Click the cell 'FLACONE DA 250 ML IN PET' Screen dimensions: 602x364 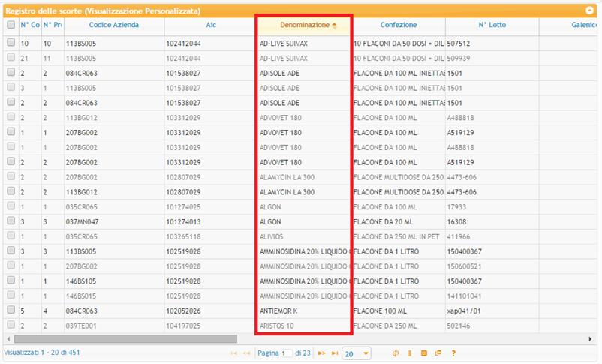click(396, 237)
